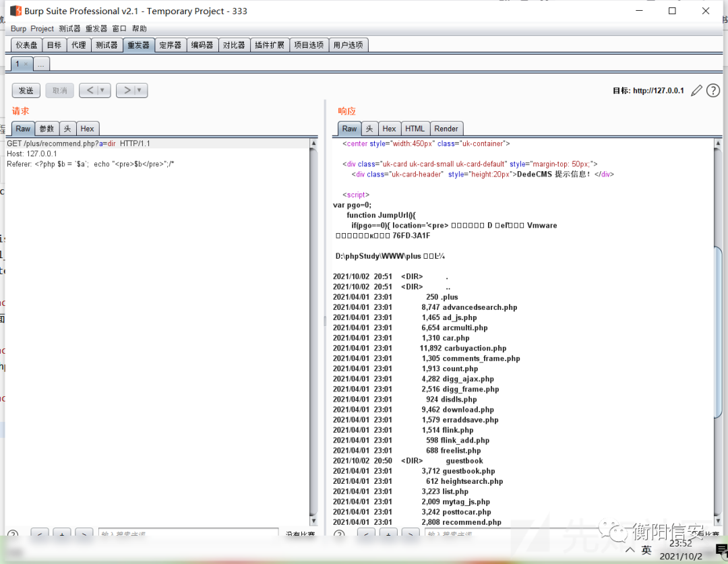Click advancedsearch.php in response listing
728x564 pixels.
[480, 307]
